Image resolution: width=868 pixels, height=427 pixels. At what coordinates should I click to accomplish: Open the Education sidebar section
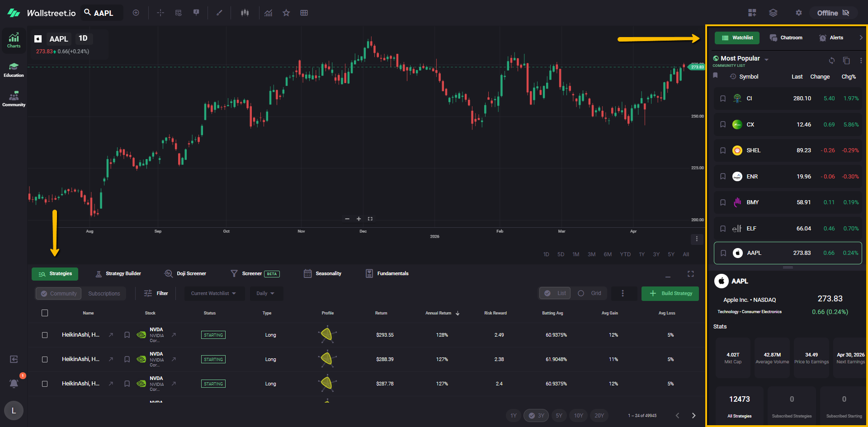14,70
